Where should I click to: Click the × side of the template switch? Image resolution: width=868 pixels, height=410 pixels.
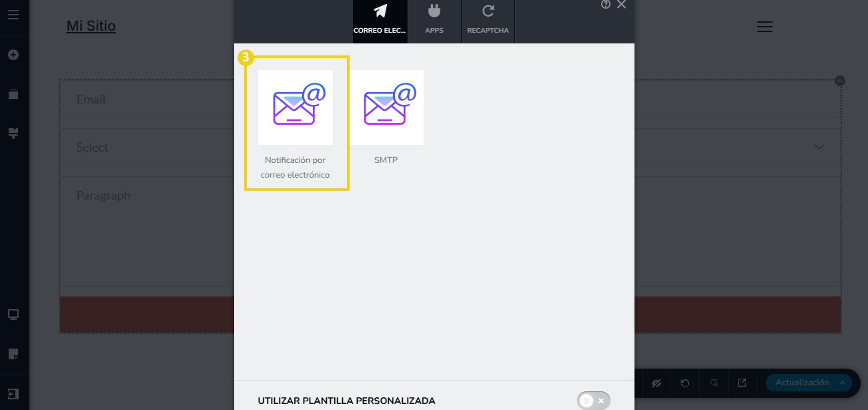point(601,401)
